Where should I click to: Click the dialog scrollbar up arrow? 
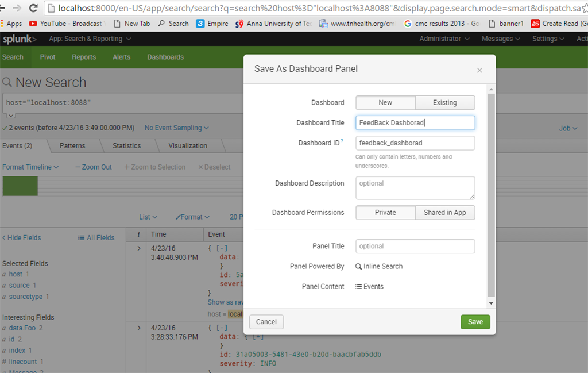pyautogui.click(x=492, y=89)
